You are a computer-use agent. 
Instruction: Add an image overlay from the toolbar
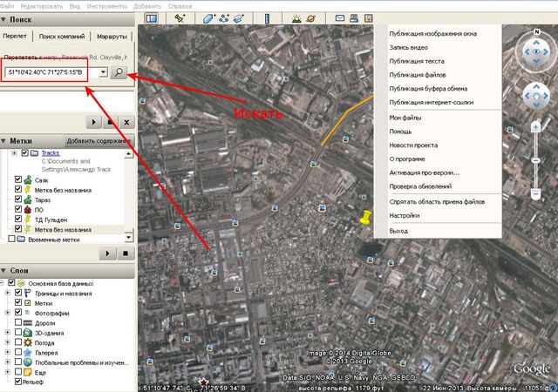point(238,18)
